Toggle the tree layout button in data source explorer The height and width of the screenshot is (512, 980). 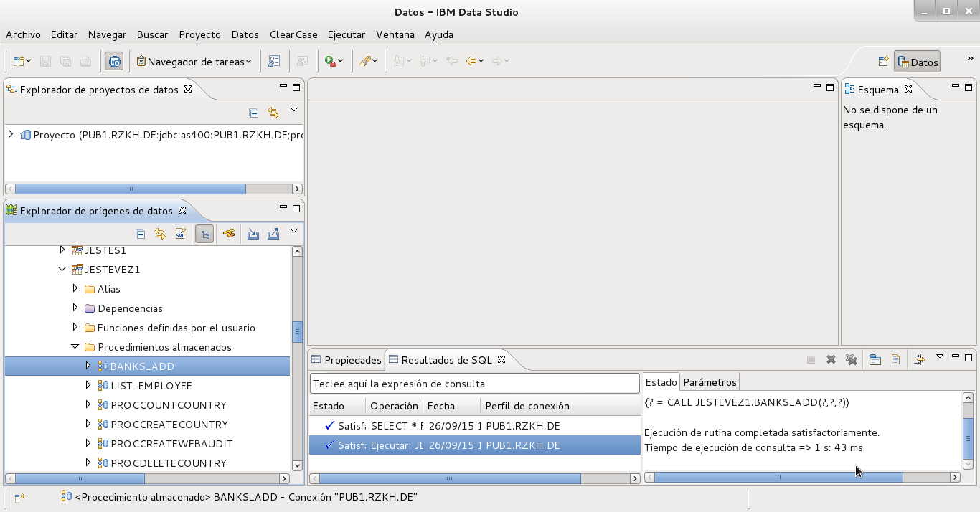(204, 234)
